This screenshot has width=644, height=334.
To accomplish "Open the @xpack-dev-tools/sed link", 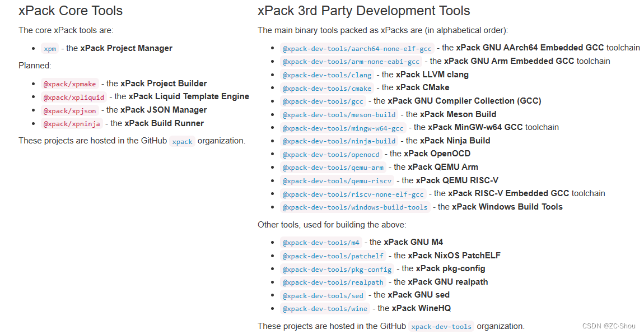I will point(323,296).
